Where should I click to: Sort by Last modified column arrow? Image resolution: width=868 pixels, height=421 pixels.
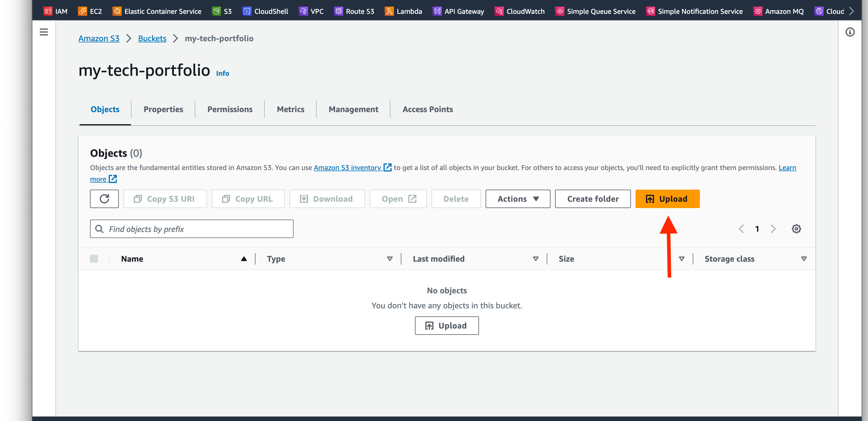click(x=536, y=259)
